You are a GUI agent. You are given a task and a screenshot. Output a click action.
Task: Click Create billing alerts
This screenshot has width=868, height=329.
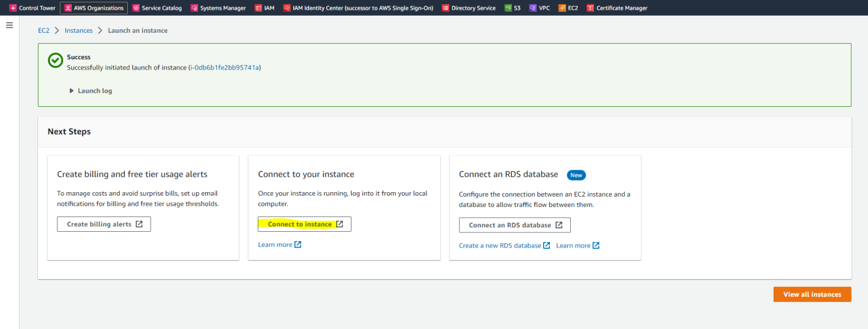103,224
